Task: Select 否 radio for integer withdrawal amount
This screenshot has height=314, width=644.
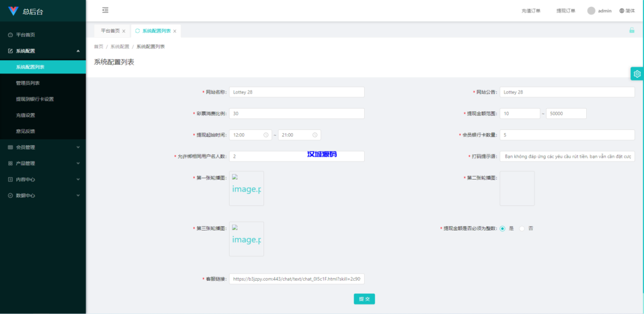Action: click(522, 229)
